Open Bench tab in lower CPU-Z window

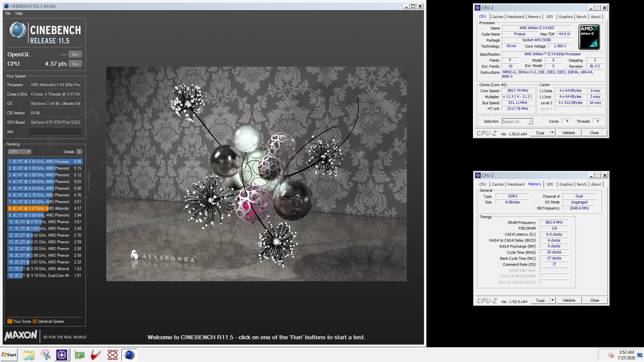click(x=582, y=184)
